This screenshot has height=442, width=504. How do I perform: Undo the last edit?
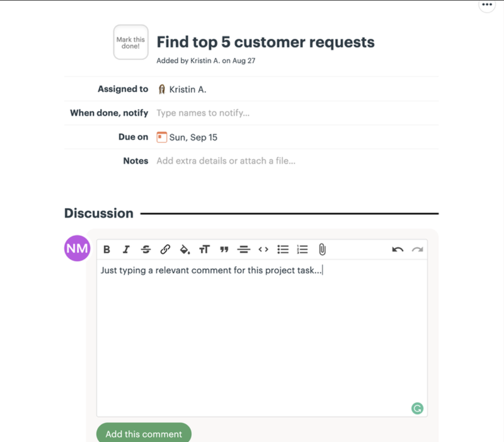398,249
